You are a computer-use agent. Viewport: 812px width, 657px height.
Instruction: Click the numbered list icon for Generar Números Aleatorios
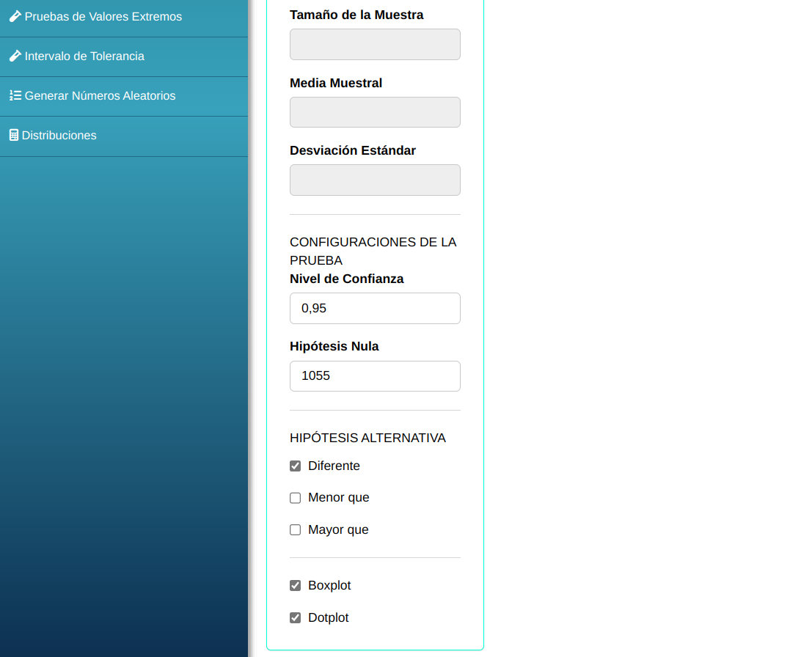15,95
